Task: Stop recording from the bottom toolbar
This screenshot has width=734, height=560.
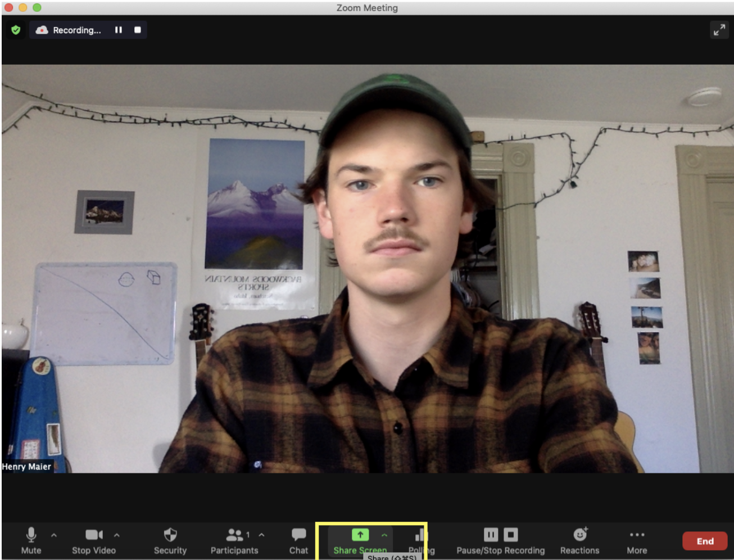Action: coord(511,534)
